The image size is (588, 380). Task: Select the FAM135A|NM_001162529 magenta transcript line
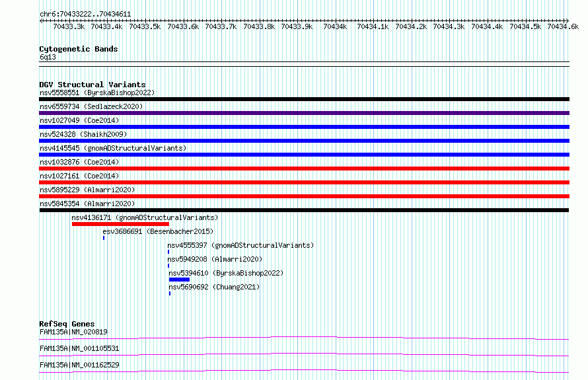pyautogui.click(x=304, y=371)
